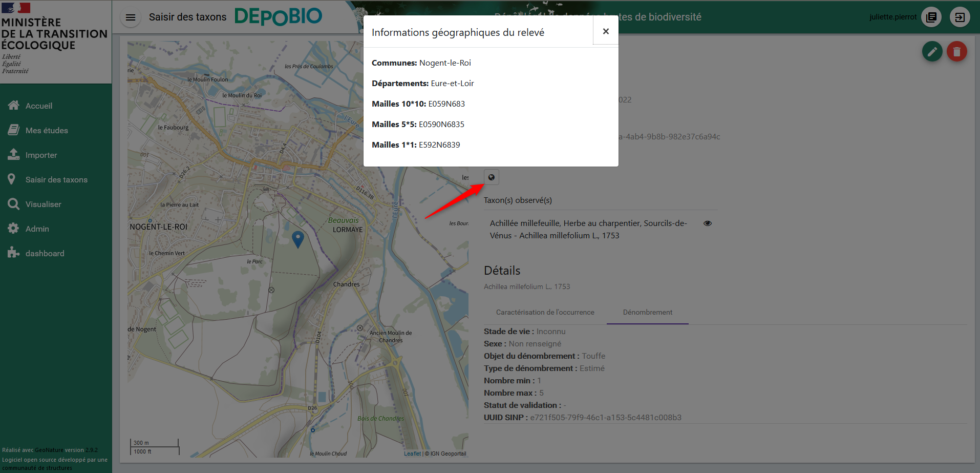
Task: Click Départements Eure-et-Loir line
Action: tap(423, 84)
